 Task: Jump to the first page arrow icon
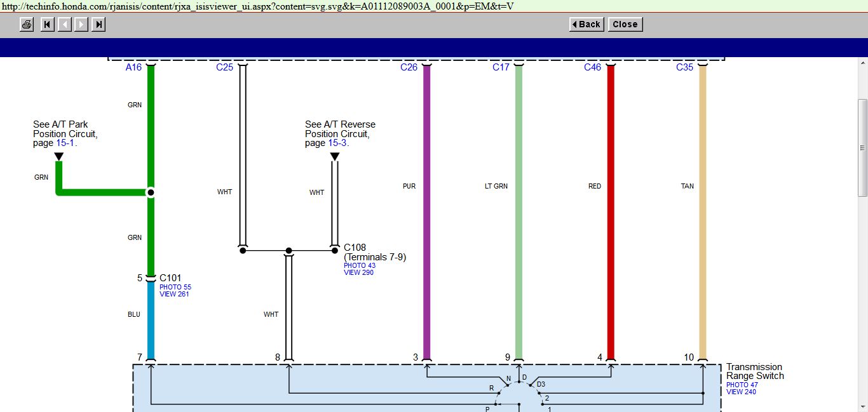47,25
